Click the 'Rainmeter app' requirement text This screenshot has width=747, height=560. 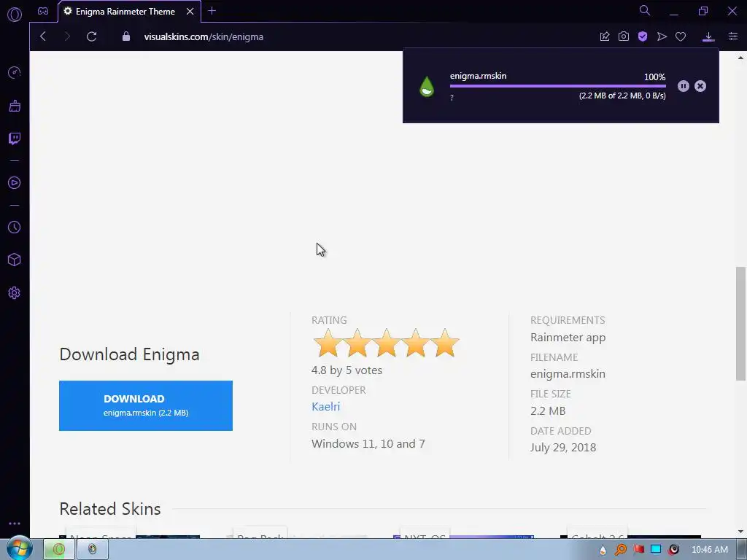(x=568, y=338)
